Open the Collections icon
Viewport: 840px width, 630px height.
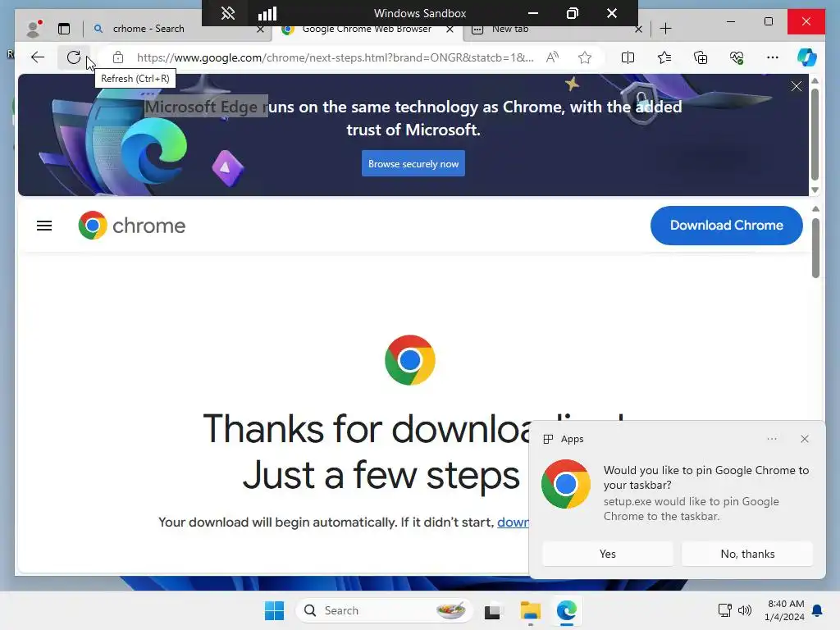[x=701, y=57]
